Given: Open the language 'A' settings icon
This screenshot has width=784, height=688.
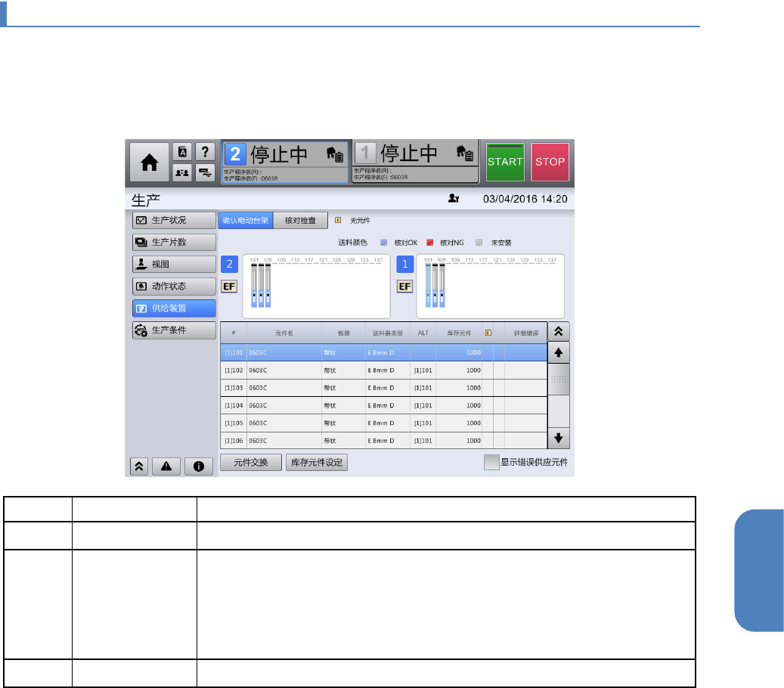Looking at the screenshot, I should pos(182,152).
